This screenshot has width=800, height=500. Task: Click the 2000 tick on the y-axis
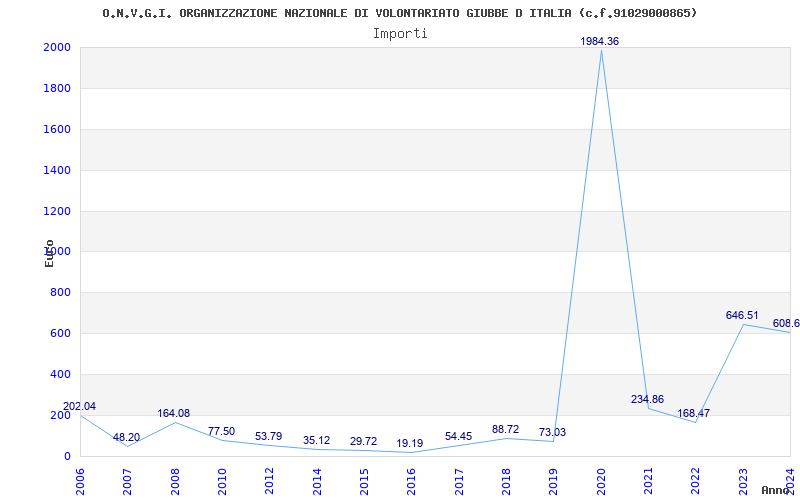coord(57,48)
